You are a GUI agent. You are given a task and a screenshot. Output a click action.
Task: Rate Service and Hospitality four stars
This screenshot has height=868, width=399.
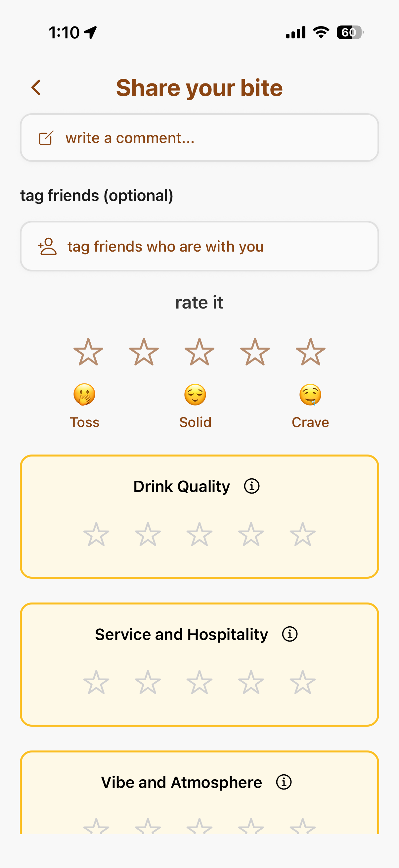[251, 682]
